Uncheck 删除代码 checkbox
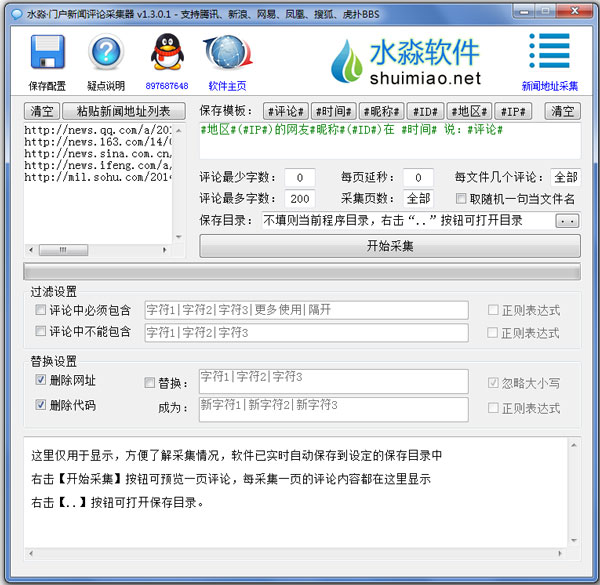The height and width of the screenshot is (585, 600). coord(40,405)
